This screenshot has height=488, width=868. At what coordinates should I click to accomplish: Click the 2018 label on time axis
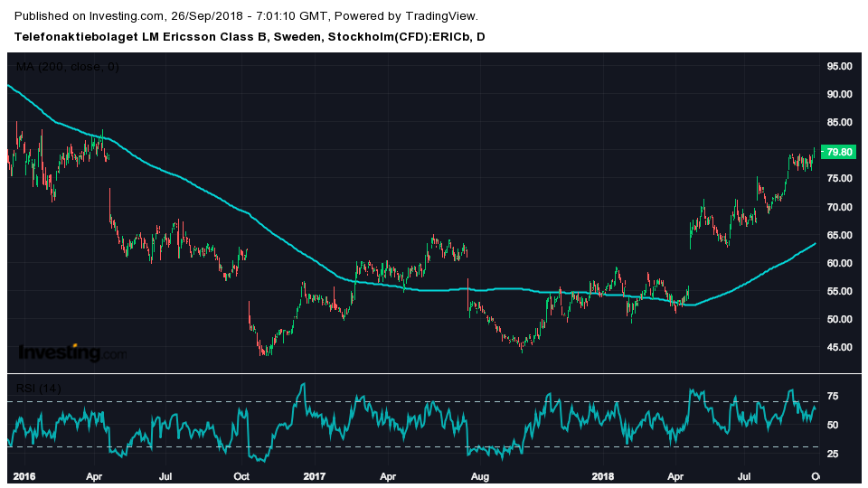tap(603, 476)
